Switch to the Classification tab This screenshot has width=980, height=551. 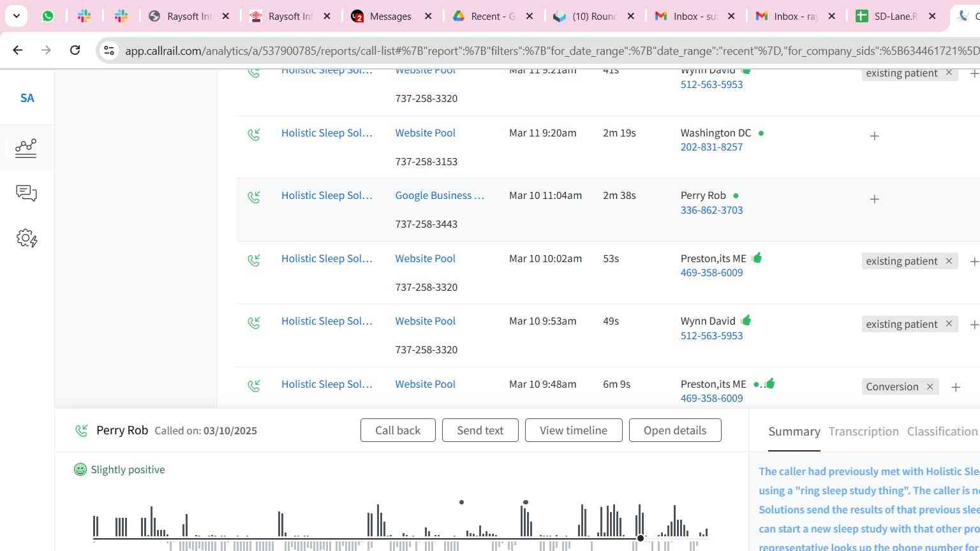click(942, 432)
